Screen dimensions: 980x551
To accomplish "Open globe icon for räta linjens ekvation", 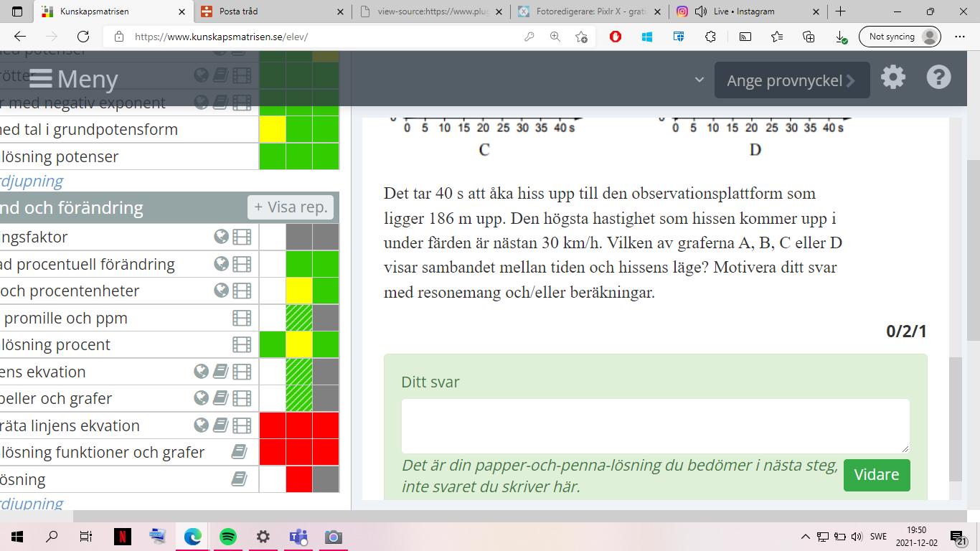I will click(201, 425).
